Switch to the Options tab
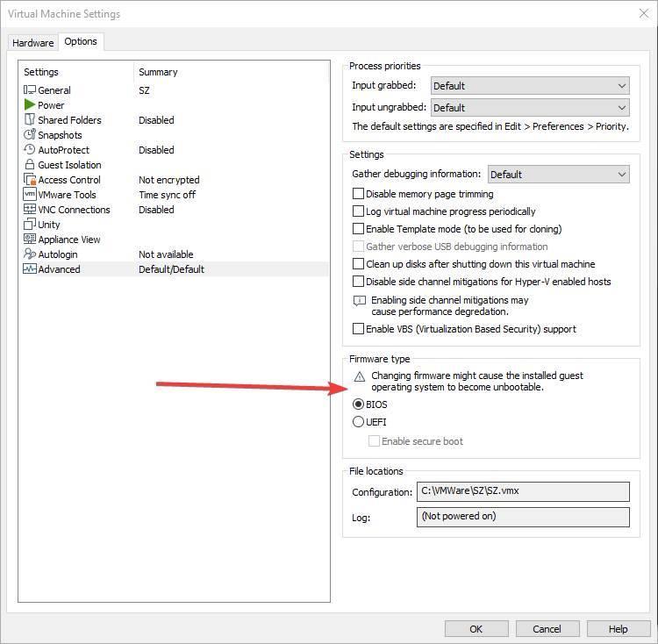Image resolution: width=658 pixels, height=644 pixels. click(81, 41)
